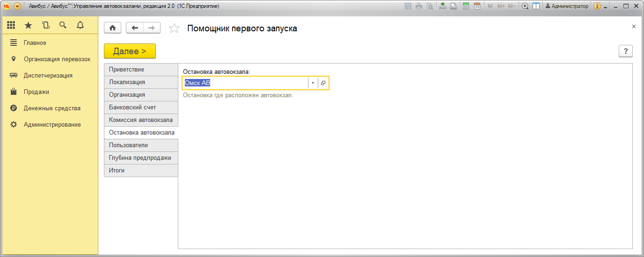Click the Остановка автовокзала input field
Screen dimensions: 644x257
tap(245, 83)
